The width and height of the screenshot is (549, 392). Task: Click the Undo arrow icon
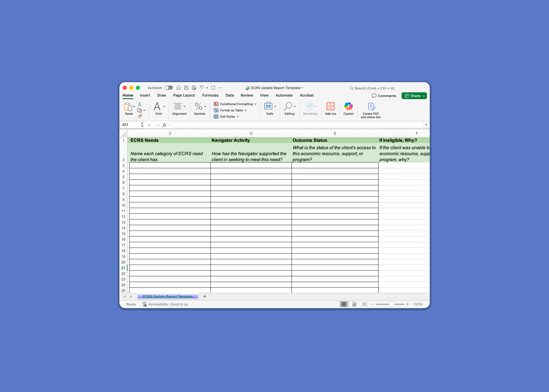(201, 88)
